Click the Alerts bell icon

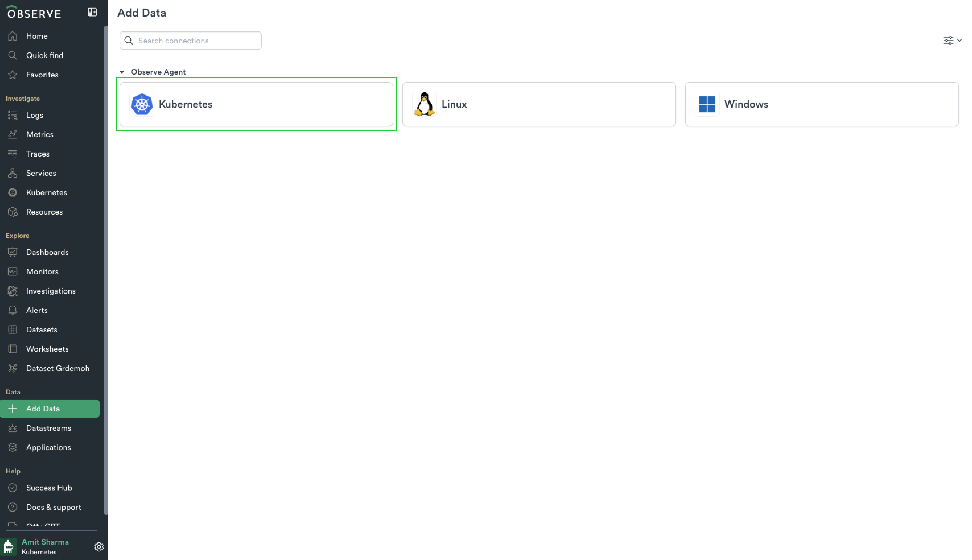click(x=13, y=310)
